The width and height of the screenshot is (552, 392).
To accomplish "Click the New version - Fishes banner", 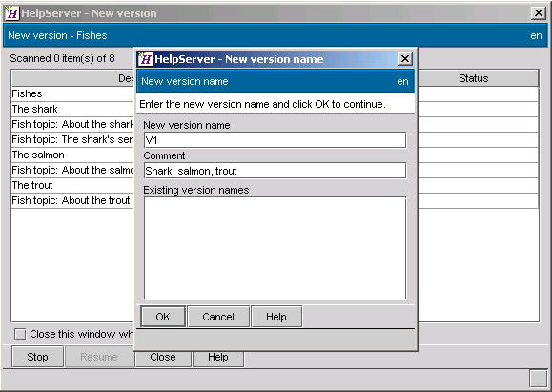I will (276, 35).
